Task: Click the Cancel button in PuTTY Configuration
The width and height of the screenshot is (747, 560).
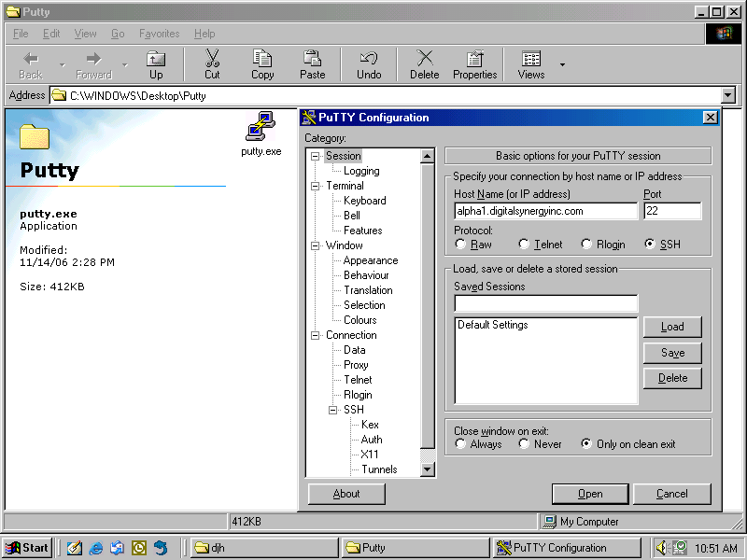Action: [x=671, y=494]
